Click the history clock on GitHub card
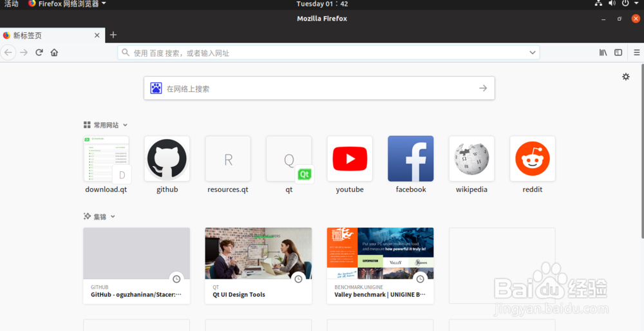 coord(176,279)
